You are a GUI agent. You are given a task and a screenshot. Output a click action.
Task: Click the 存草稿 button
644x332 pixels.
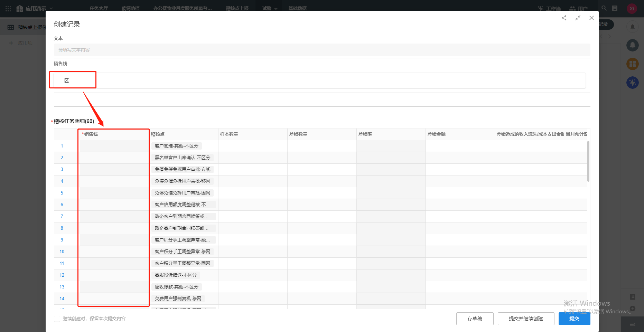(x=475, y=319)
